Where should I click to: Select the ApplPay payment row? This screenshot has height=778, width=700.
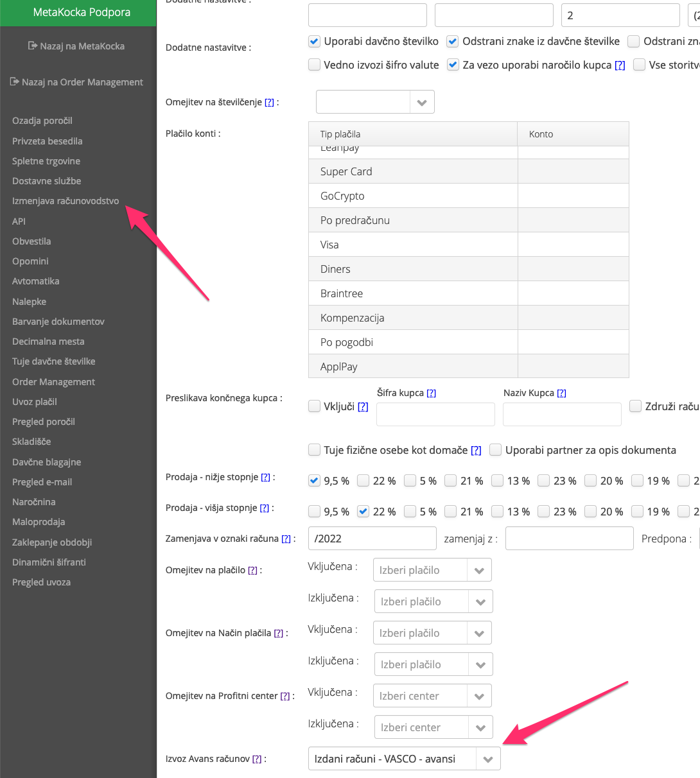coord(469,367)
